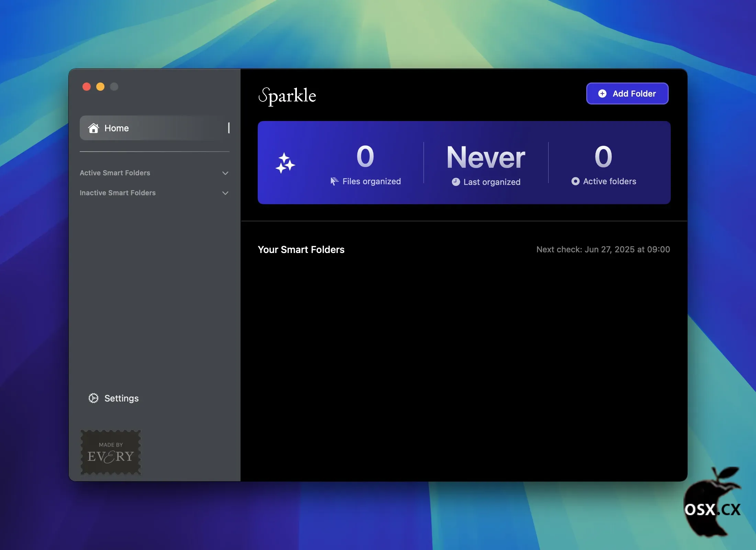Click the Never last organized value

coord(486,157)
